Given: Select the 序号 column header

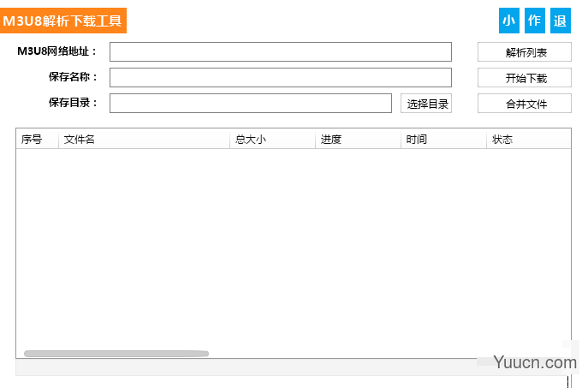Looking at the screenshot, I should (x=37, y=140).
